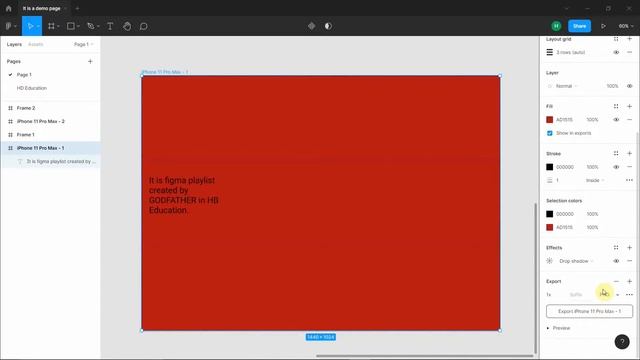Open the stroke Inside position dropdown
640x360 pixels.
click(x=595, y=180)
